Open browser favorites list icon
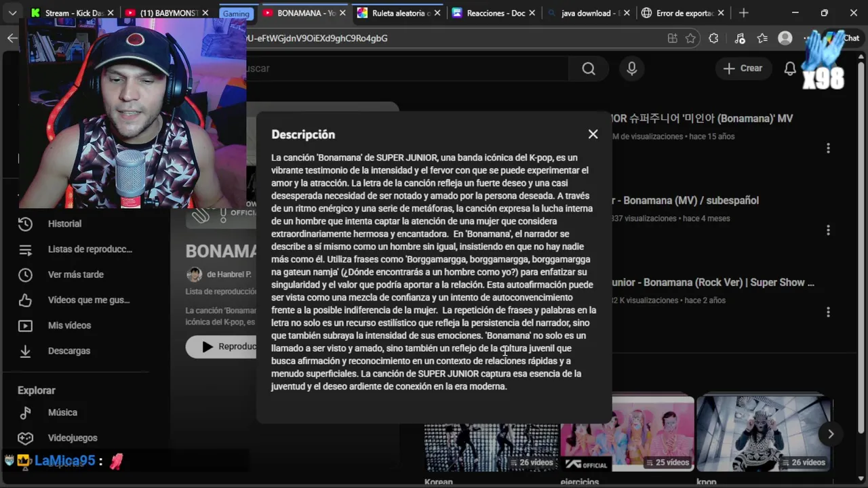This screenshot has width=868, height=488. coord(762,39)
